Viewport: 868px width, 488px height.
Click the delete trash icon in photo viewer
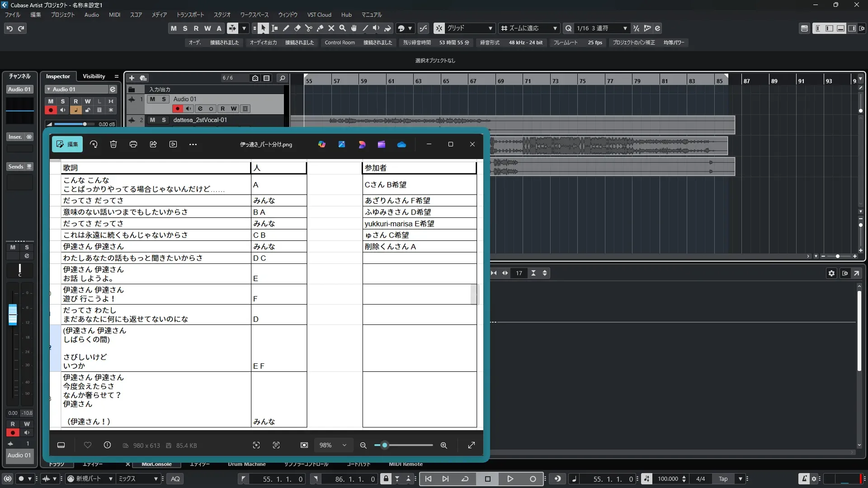(113, 144)
